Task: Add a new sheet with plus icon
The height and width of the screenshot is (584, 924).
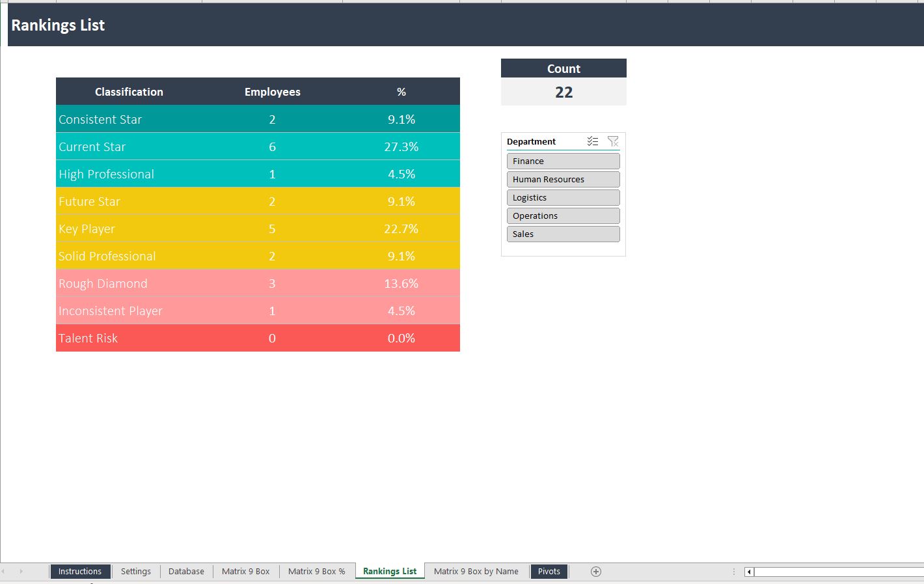Action: 595,572
